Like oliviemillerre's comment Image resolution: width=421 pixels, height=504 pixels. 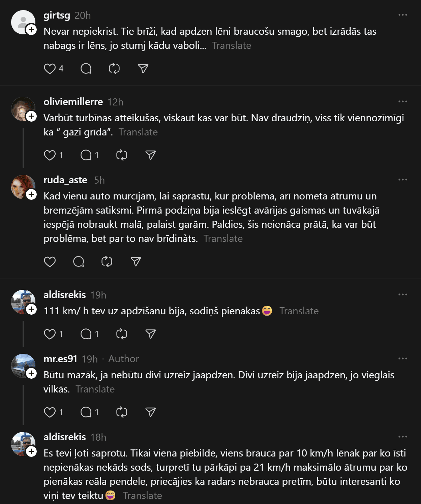pyautogui.click(x=50, y=155)
